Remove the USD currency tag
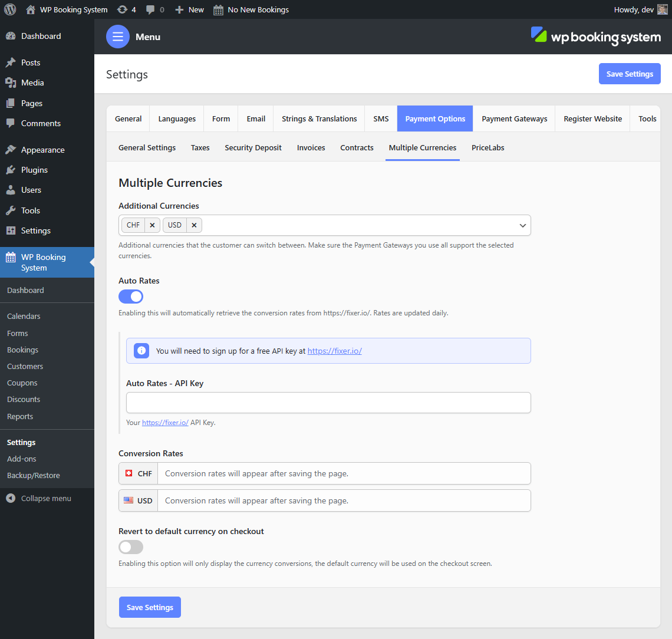This screenshot has height=639, width=672. pos(194,225)
